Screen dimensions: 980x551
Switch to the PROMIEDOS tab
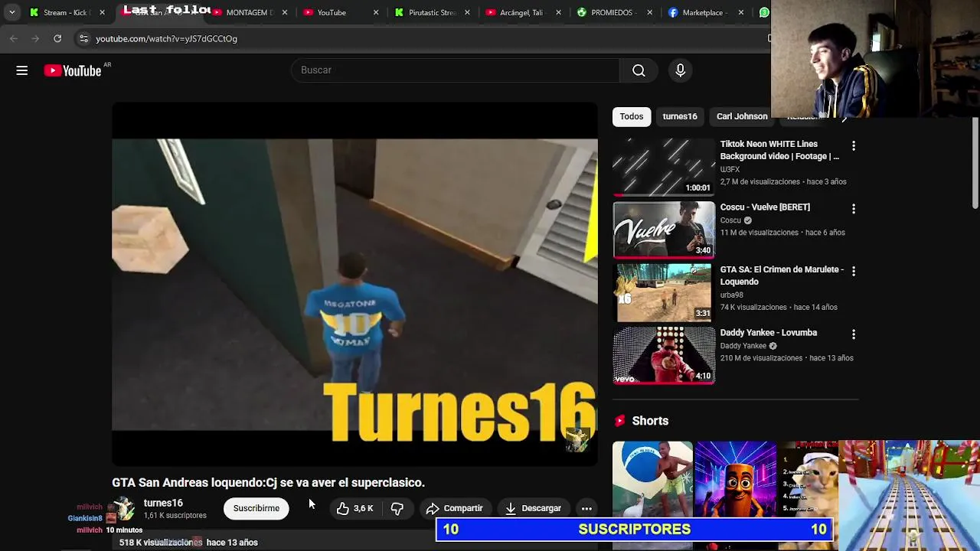(614, 12)
